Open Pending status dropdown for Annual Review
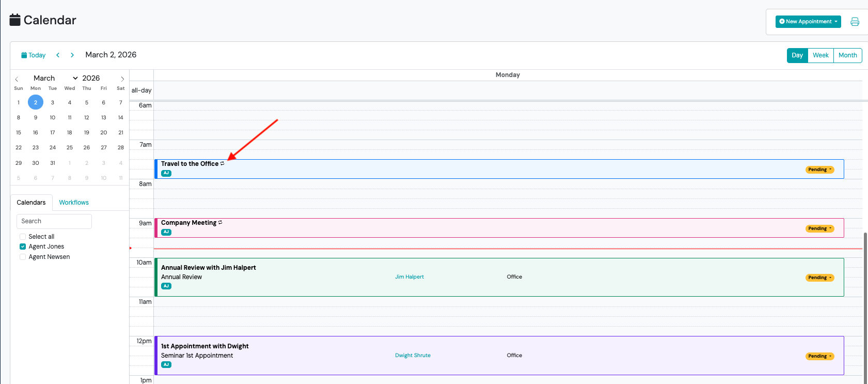The image size is (868, 384). 819,278
